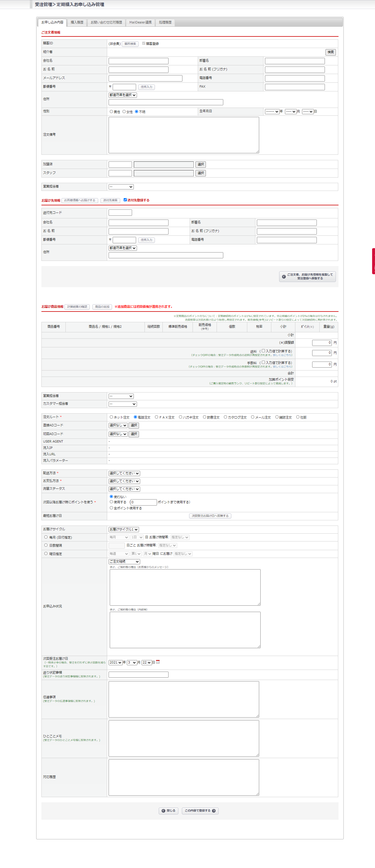The image size is (375, 868).
Task: Open the calendar picker beside 次回受注お届け日
Action: (158, 662)
